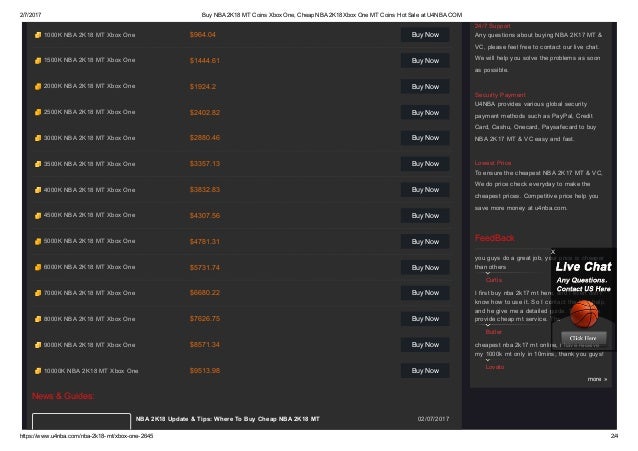Buy Now for 4000K MT at $3832.83

(x=425, y=190)
